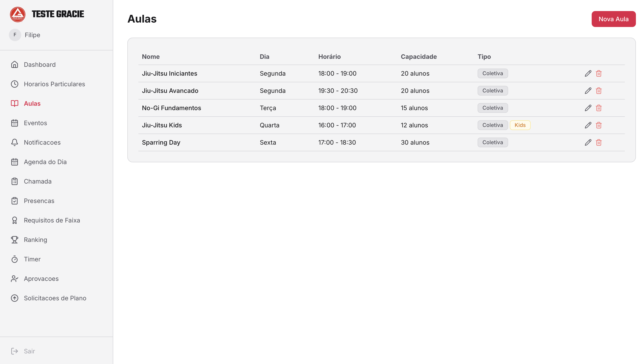This screenshot has width=639, height=364.
Task: Select the Jiu-Jitsu Avancado name cell
Action: (x=170, y=91)
